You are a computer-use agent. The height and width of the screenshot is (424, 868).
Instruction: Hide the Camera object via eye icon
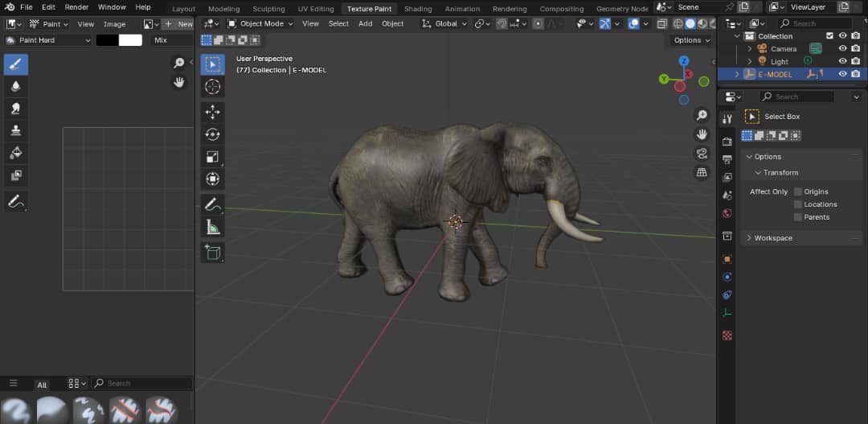pos(842,49)
